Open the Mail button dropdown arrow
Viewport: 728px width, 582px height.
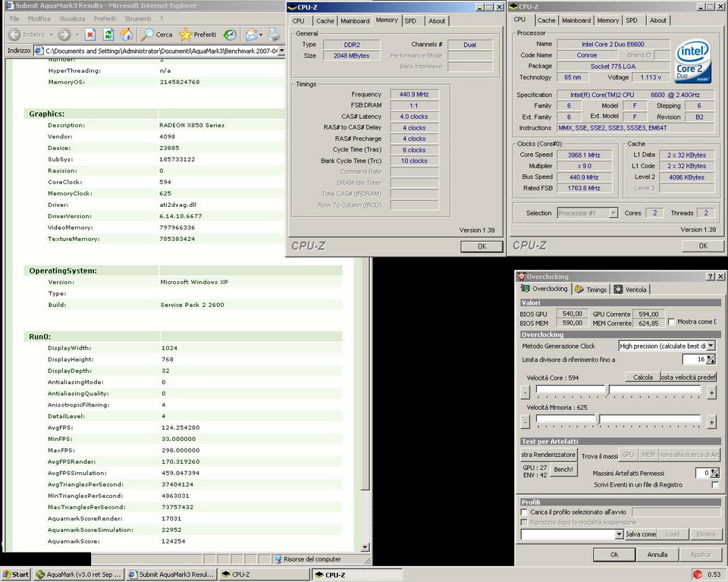[261, 35]
